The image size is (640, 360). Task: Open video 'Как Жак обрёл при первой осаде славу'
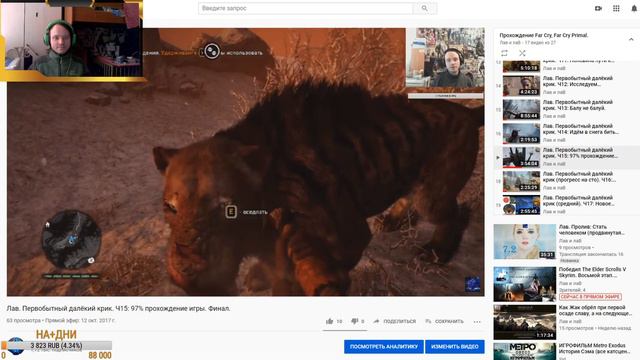(x=595, y=310)
